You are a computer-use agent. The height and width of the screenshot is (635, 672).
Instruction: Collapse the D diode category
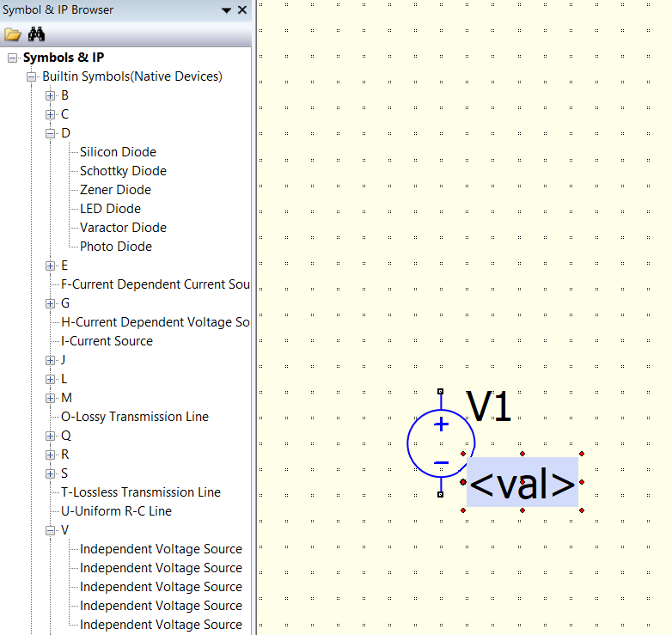[x=51, y=133]
